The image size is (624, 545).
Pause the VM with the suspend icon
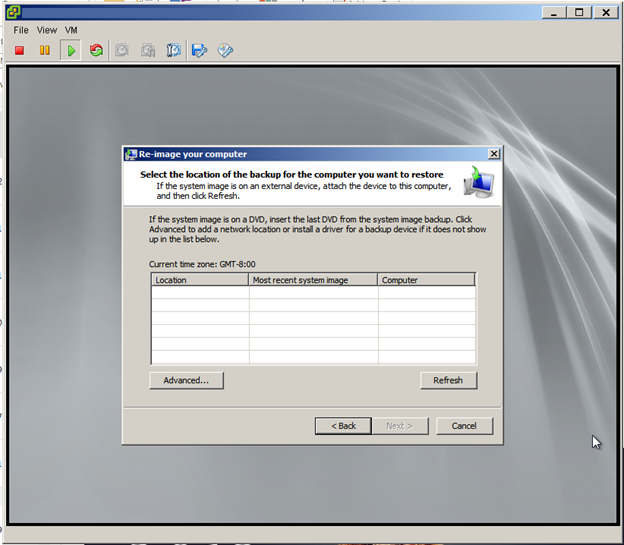pos(45,51)
